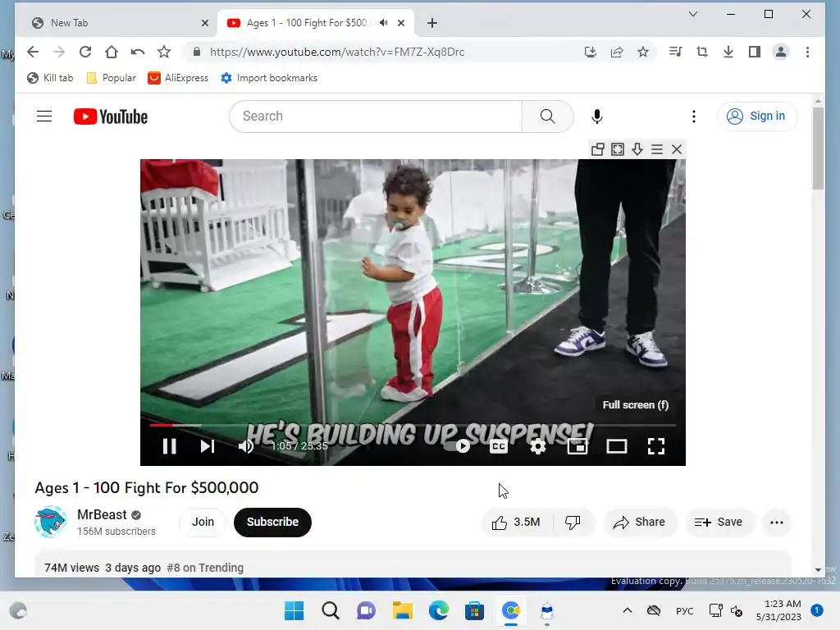
Task: Toggle the browser side panel
Action: 755,52
